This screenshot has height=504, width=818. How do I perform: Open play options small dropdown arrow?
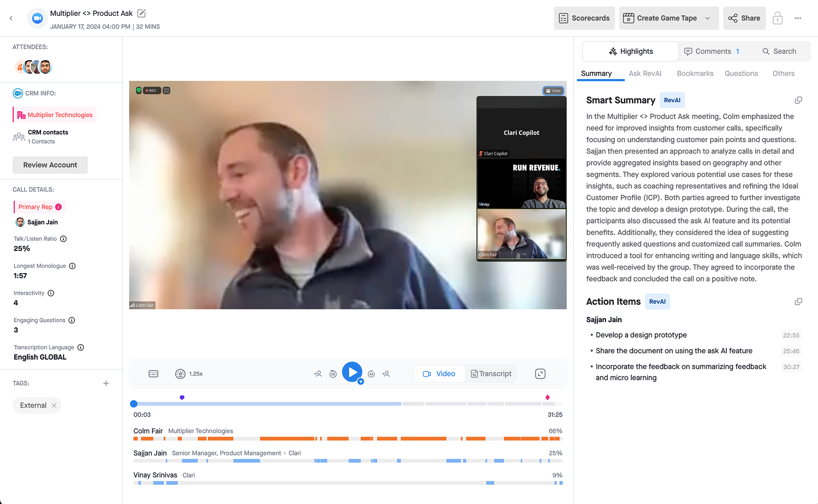pos(361,381)
